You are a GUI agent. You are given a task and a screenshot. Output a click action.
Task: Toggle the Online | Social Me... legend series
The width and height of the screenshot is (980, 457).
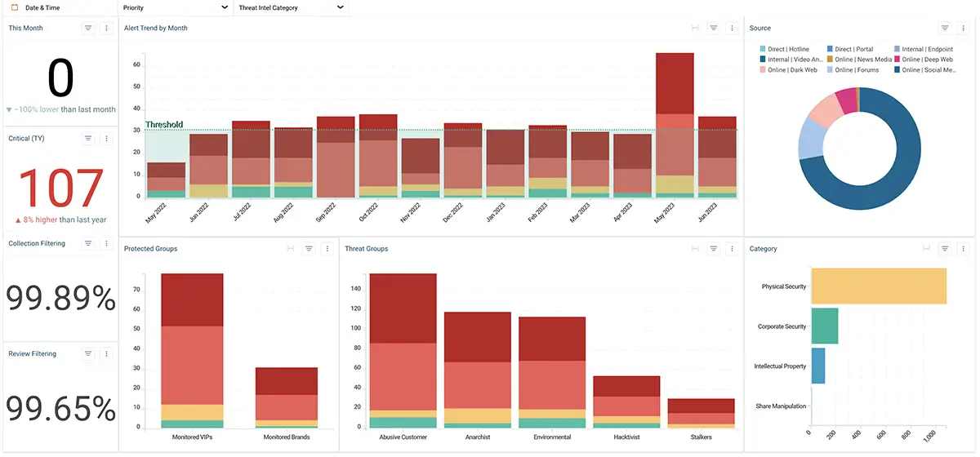(924, 70)
